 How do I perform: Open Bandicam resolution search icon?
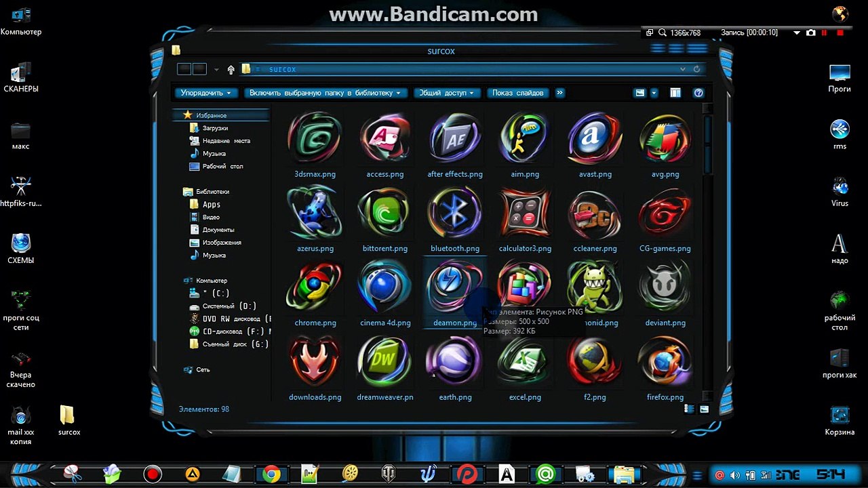(662, 33)
